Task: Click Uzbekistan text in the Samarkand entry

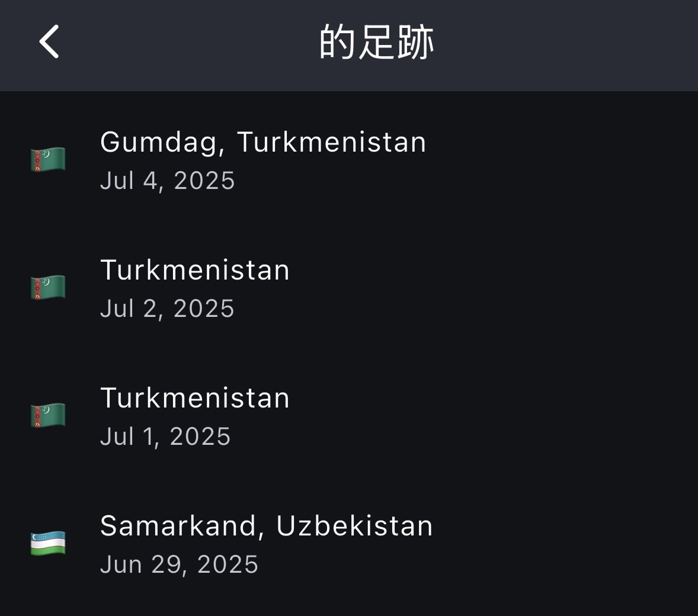Action: [354, 527]
